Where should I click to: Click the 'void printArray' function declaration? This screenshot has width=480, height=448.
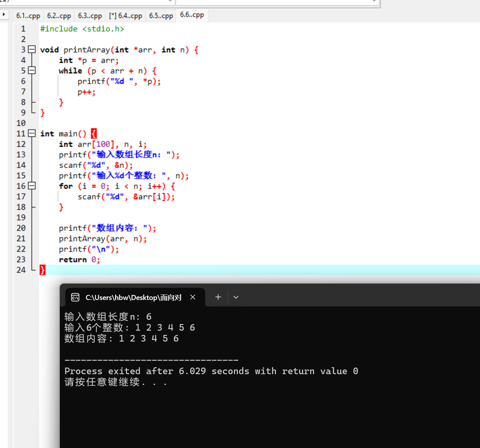click(x=119, y=50)
